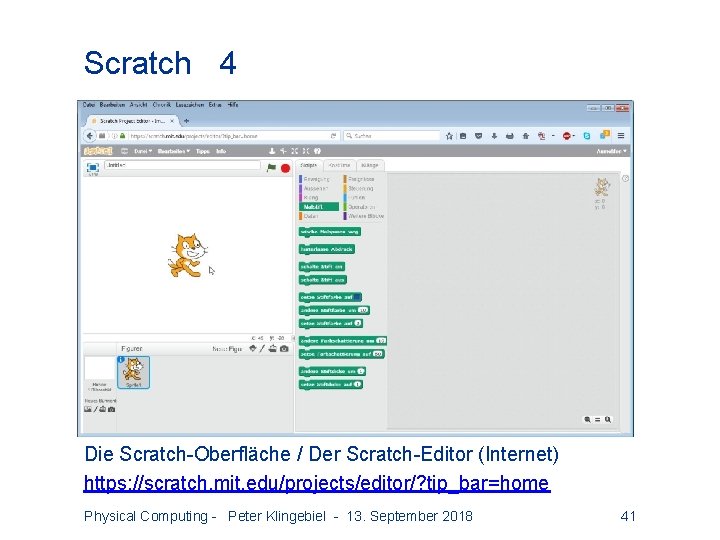Viewport: 720px width, 540px height.
Task: Click the wische Malspuren weg block
Action: click(329, 232)
